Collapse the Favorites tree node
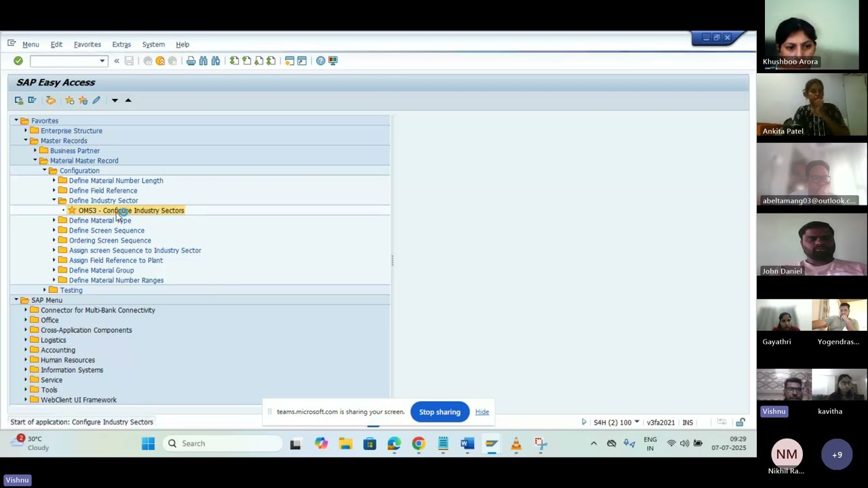Screen dimensions: 868x488 click(x=16, y=121)
